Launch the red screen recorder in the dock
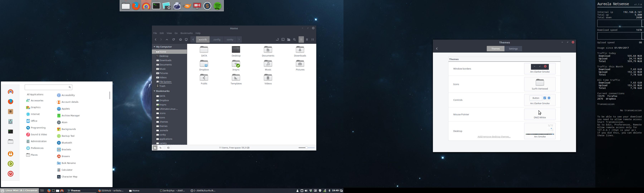This screenshot has width=644, height=193. coord(197,6)
